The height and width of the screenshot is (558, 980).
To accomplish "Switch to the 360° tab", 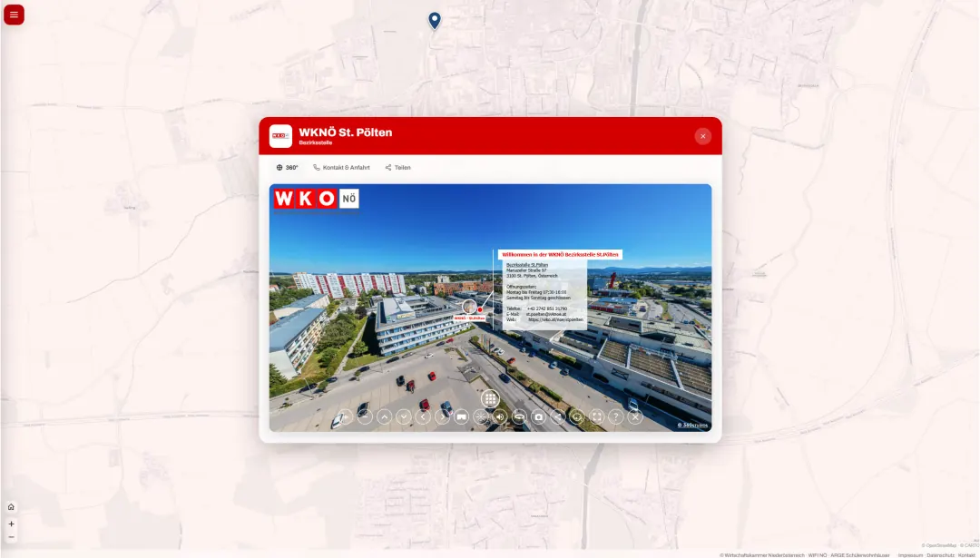I will (287, 168).
